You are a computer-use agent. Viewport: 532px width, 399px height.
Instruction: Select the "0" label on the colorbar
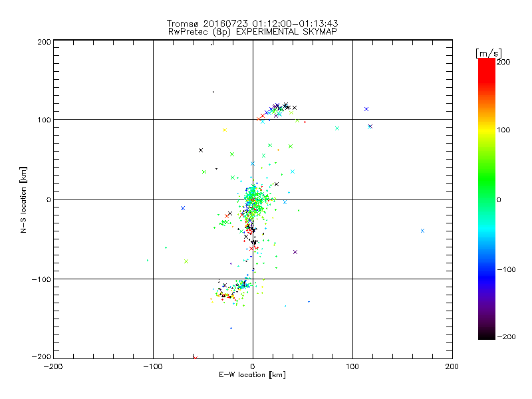(499, 199)
